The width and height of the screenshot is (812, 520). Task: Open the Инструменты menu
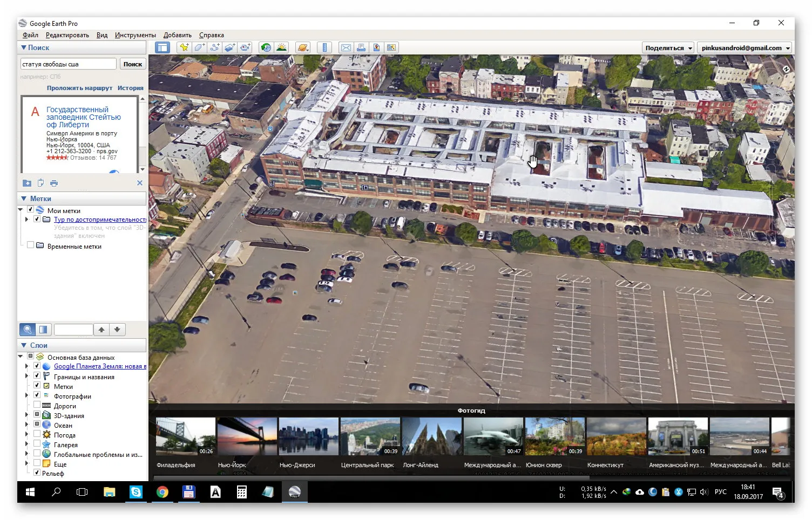136,35
